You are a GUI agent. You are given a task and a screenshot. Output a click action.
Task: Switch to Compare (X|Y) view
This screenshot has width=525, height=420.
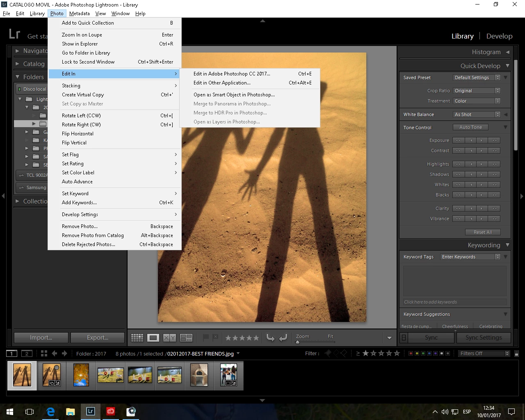pos(169,338)
